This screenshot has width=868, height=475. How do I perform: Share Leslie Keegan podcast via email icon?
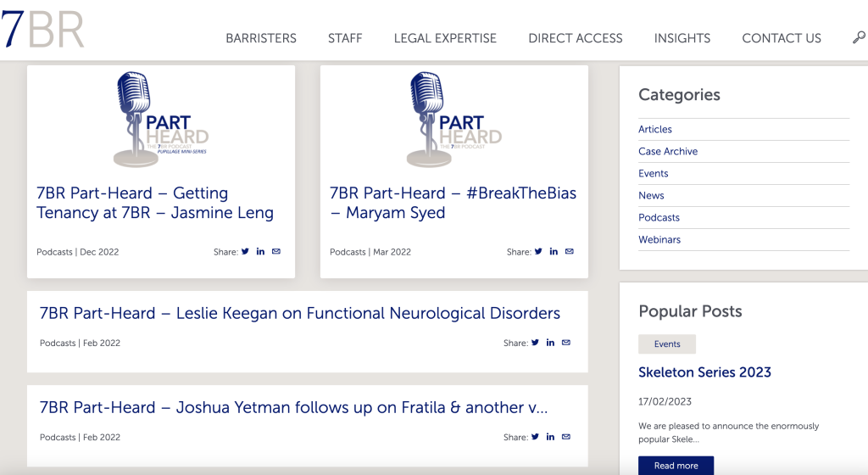click(566, 343)
